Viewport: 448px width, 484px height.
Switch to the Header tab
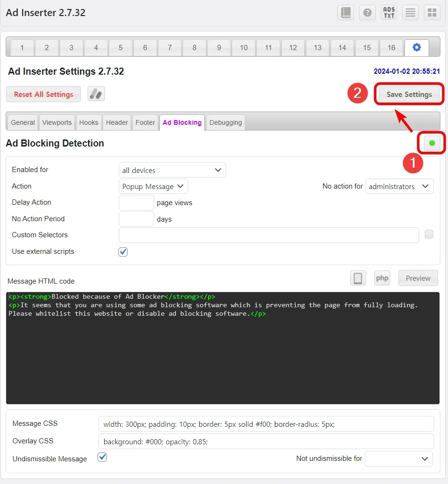[117, 122]
